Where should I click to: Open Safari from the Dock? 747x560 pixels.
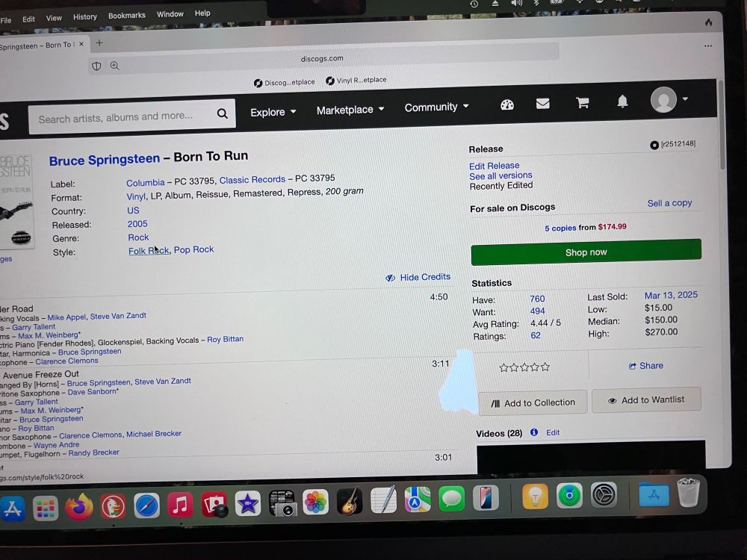(146, 505)
